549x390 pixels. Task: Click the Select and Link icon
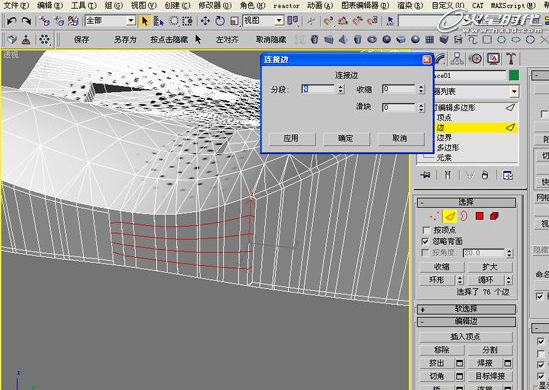[44, 21]
